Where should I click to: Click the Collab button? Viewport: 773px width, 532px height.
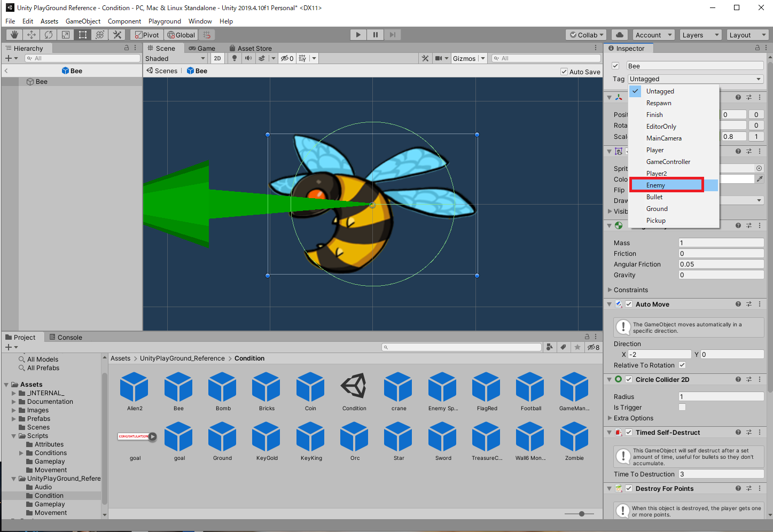[x=586, y=35]
